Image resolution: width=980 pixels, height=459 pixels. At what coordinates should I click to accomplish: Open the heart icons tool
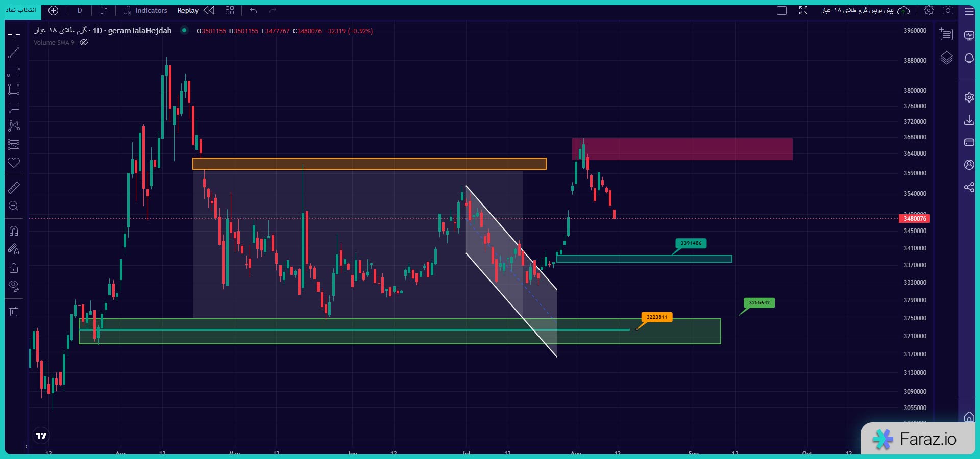coord(14,163)
